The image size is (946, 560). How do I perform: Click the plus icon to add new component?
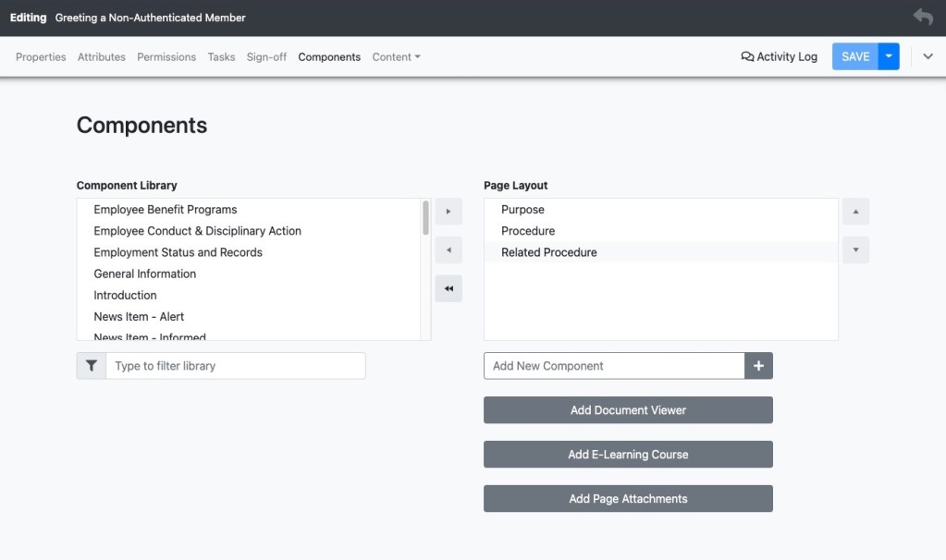pos(758,365)
